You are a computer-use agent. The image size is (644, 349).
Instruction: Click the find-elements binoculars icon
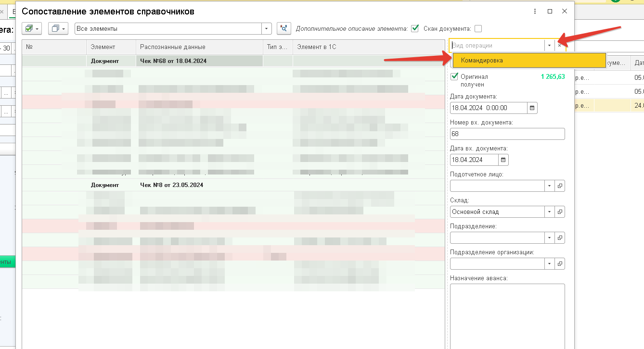(x=284, y=28)
